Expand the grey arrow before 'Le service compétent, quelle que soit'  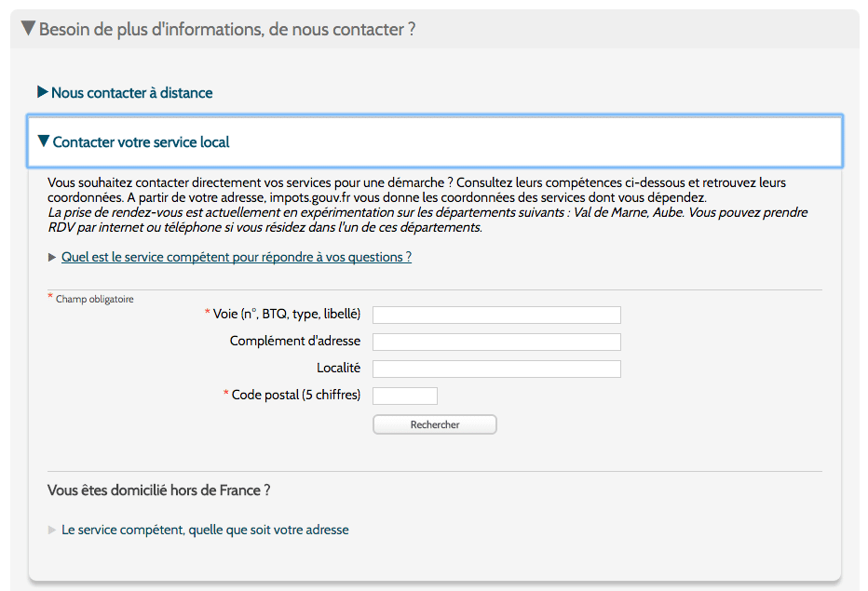(x=52, y=531)
